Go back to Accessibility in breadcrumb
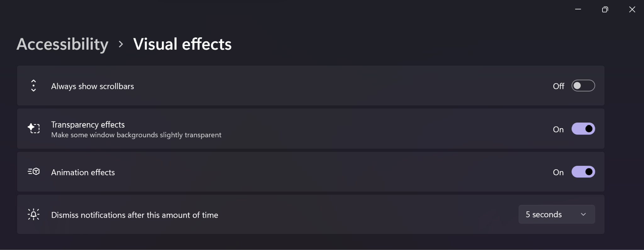This screenshot has width=644, height=250. 62,44
